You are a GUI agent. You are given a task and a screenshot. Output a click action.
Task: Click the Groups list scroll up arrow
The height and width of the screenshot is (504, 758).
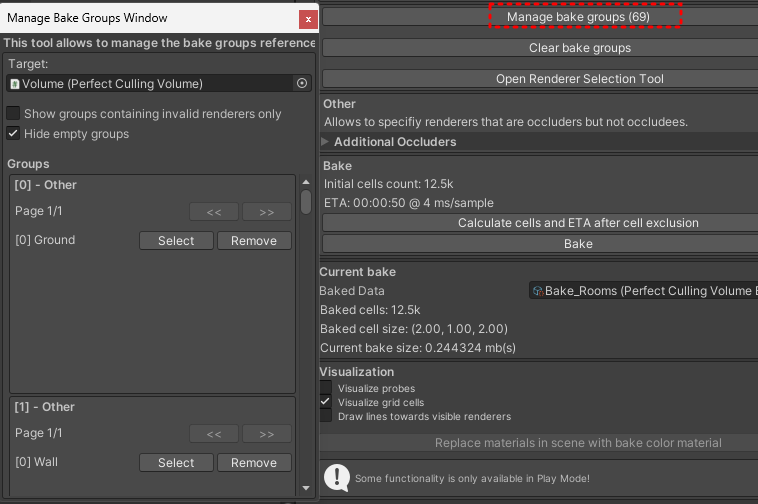[x=306, y=182]
